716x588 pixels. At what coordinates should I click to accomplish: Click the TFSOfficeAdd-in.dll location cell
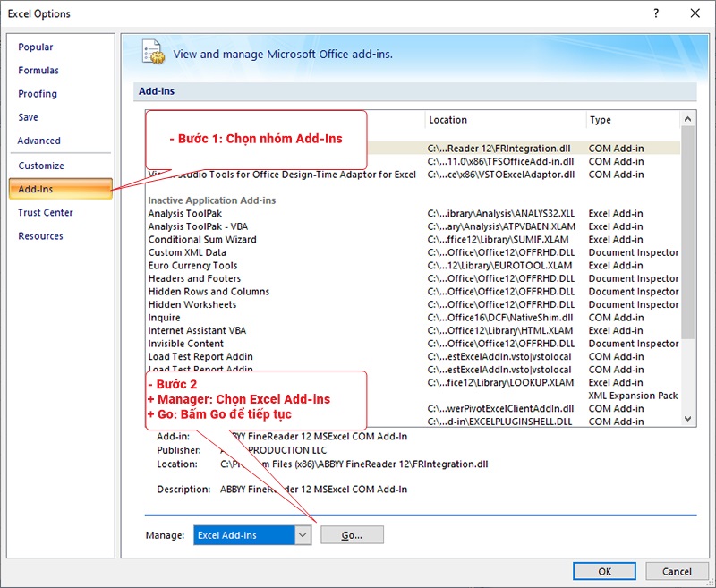click(x=500, y=162)
